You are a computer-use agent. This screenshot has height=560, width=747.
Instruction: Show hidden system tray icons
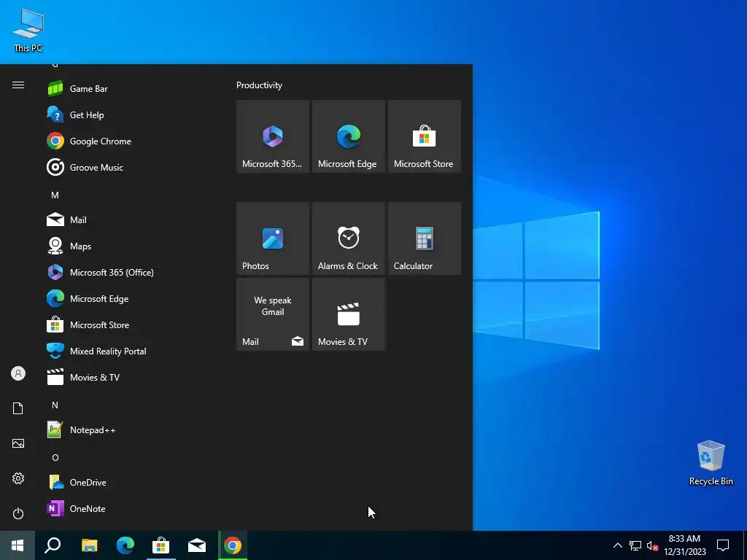tap(617, 545)
